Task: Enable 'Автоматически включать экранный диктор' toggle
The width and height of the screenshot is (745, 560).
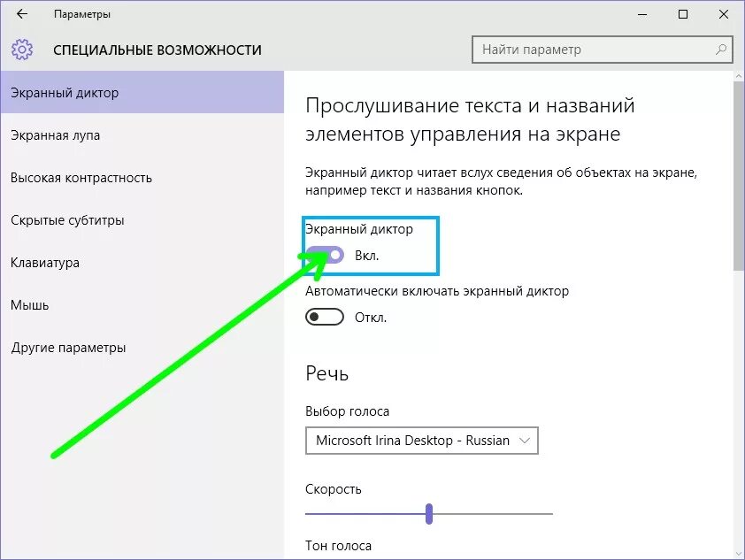Action: point(325,317)
